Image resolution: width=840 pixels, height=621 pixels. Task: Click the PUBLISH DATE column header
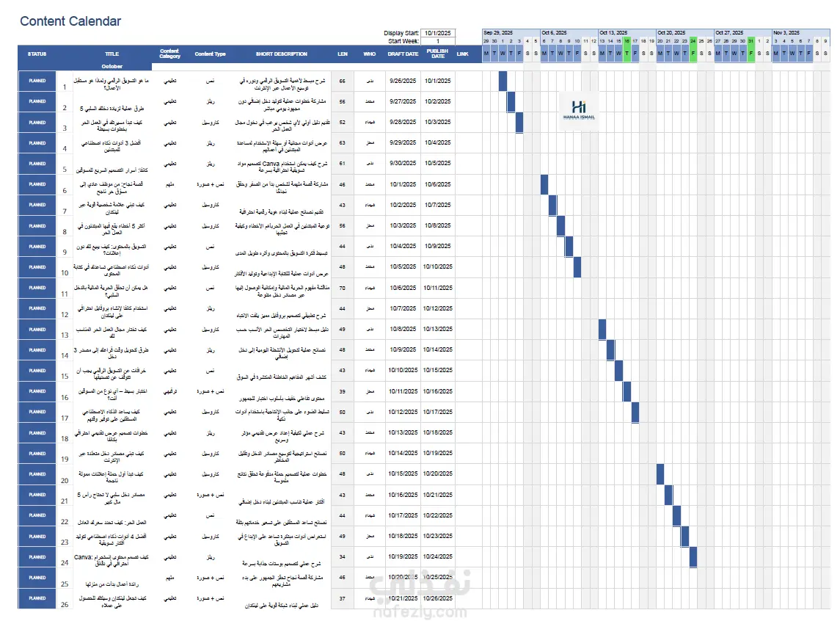click(438, 54)
